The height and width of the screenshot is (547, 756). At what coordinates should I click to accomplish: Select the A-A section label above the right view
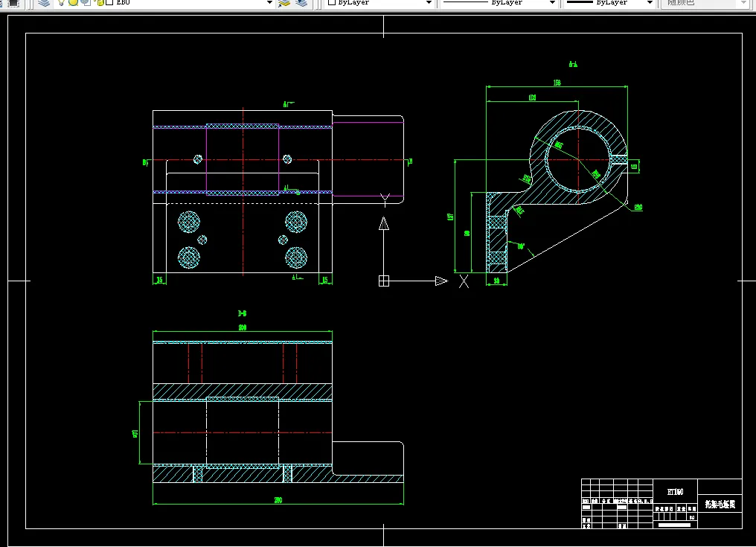click(573, 64)
